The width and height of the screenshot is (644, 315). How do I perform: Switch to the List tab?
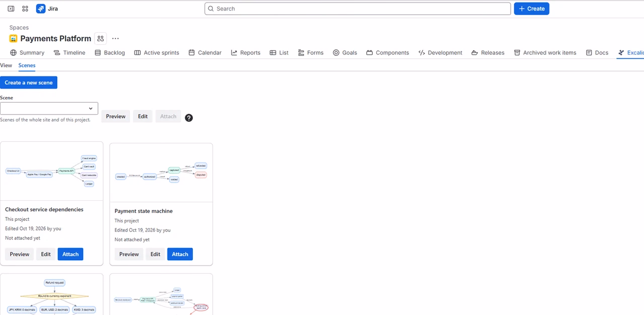click(279, 52)
